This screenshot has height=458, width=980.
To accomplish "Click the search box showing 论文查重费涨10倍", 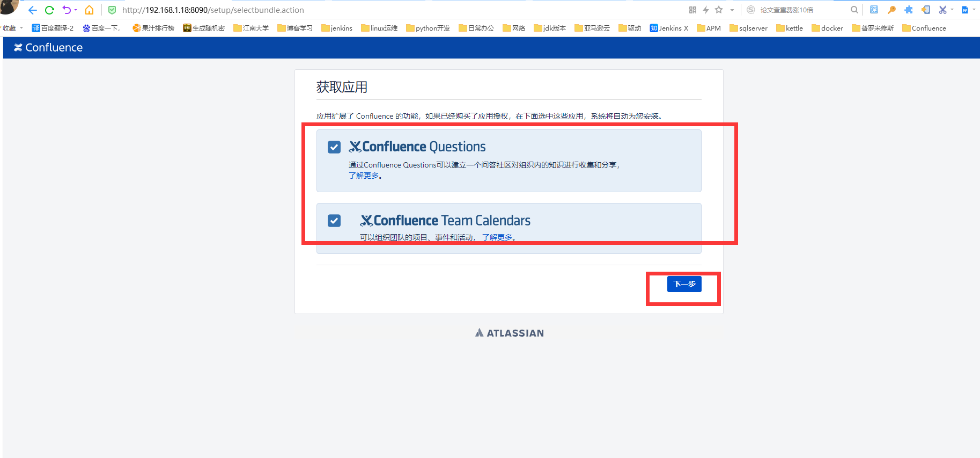I will point(802,10).
